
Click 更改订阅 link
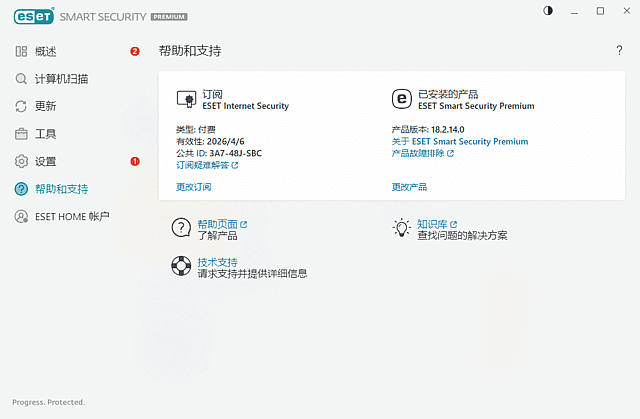193,187
